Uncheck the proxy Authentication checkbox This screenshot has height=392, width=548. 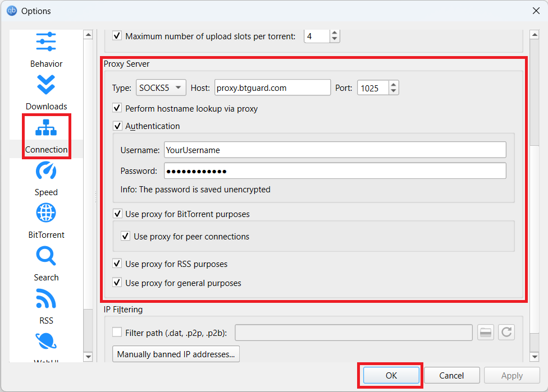pyautogui.click(x=117, y=126)
